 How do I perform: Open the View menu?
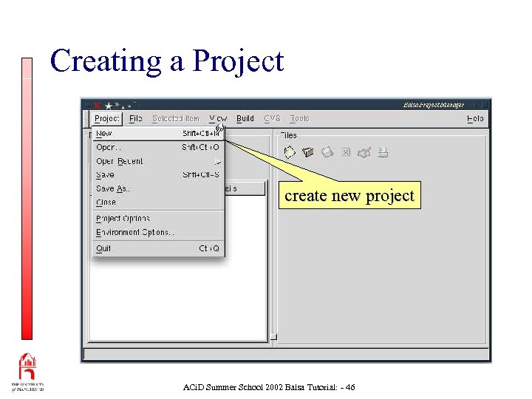click(218, 118)
